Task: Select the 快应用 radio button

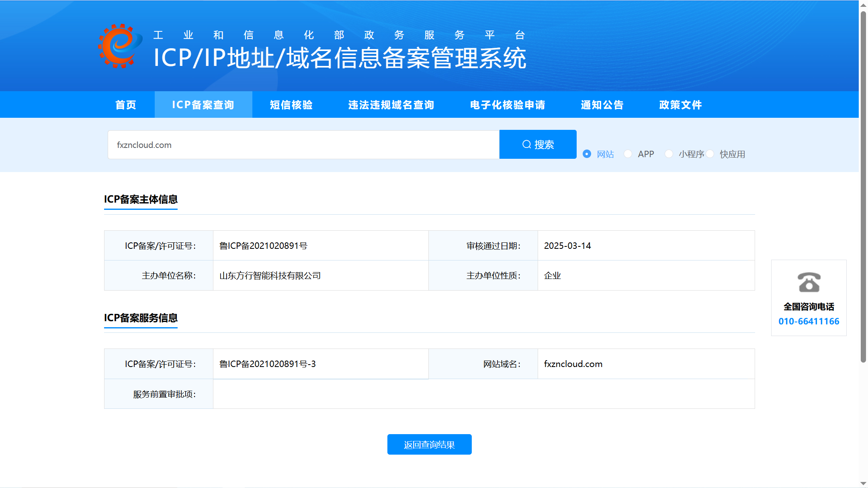Action: click(710, 154)
